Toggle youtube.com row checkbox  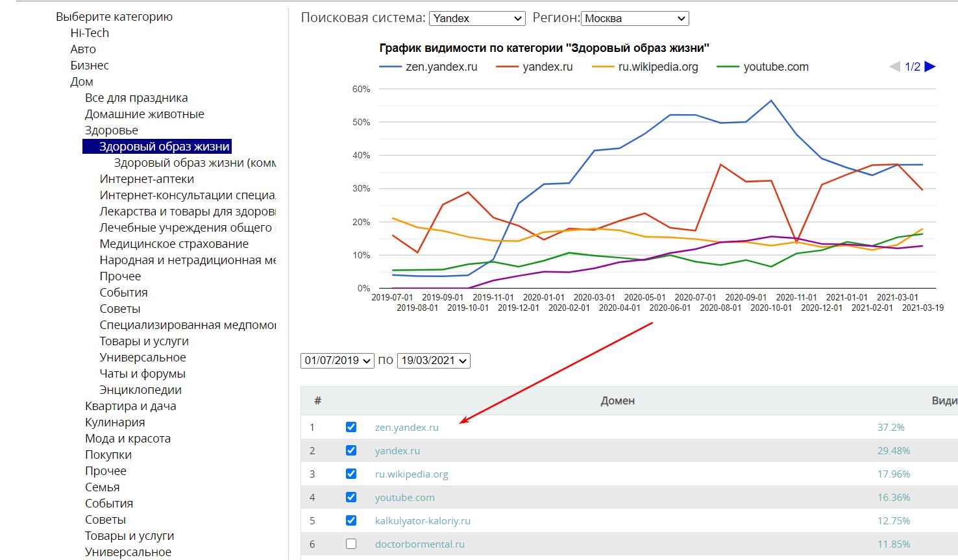click(351, 497)
